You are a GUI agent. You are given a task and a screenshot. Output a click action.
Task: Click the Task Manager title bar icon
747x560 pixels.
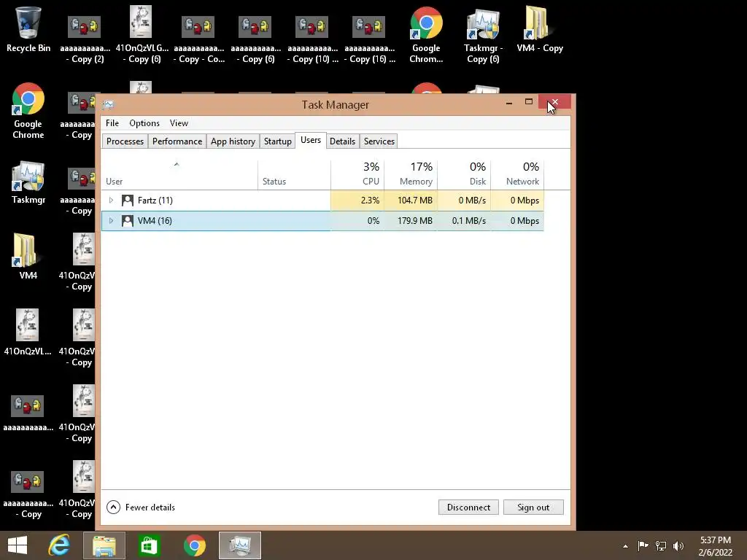(x=108, y=105)
